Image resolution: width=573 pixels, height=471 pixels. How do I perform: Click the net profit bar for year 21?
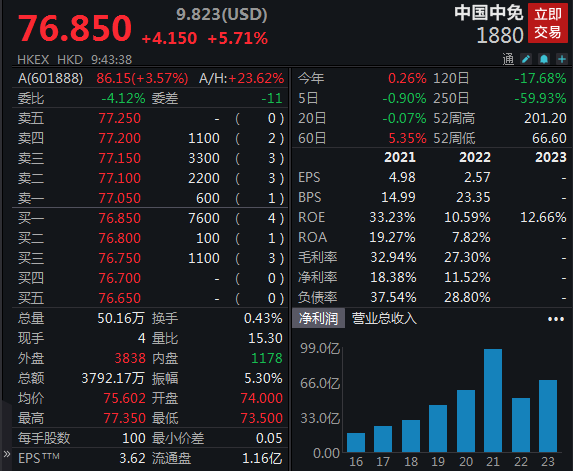click(493, 400)
